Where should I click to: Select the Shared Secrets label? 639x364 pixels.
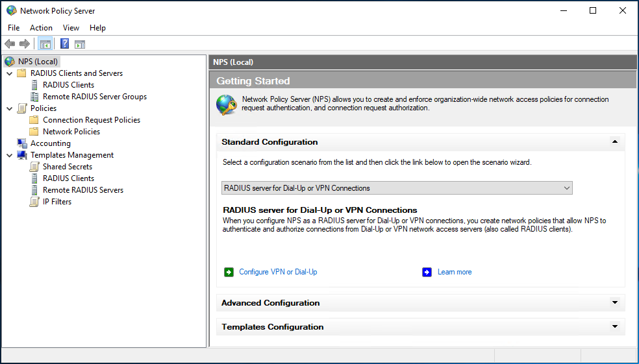pos(68,167)
